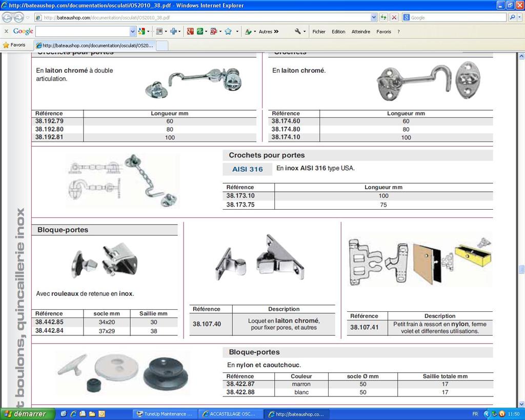Open dropdown arrow beside the blue plus icon

click(180, 32)
